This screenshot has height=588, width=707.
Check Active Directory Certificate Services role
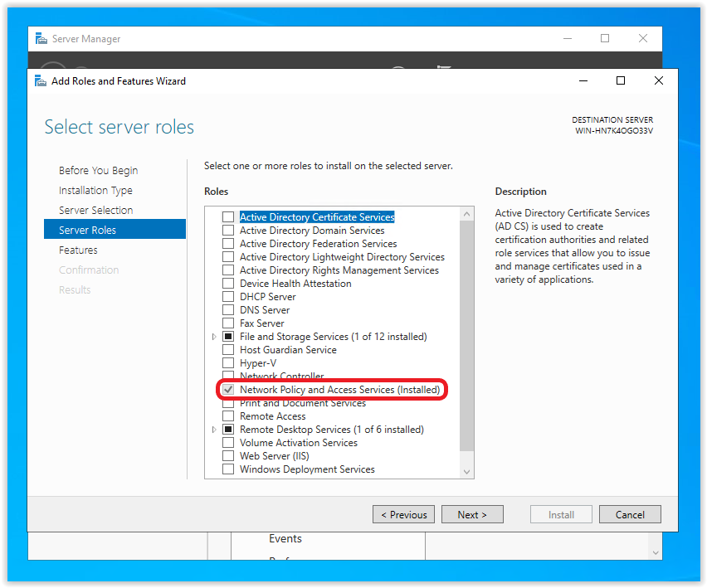click(x=228, y=217)
